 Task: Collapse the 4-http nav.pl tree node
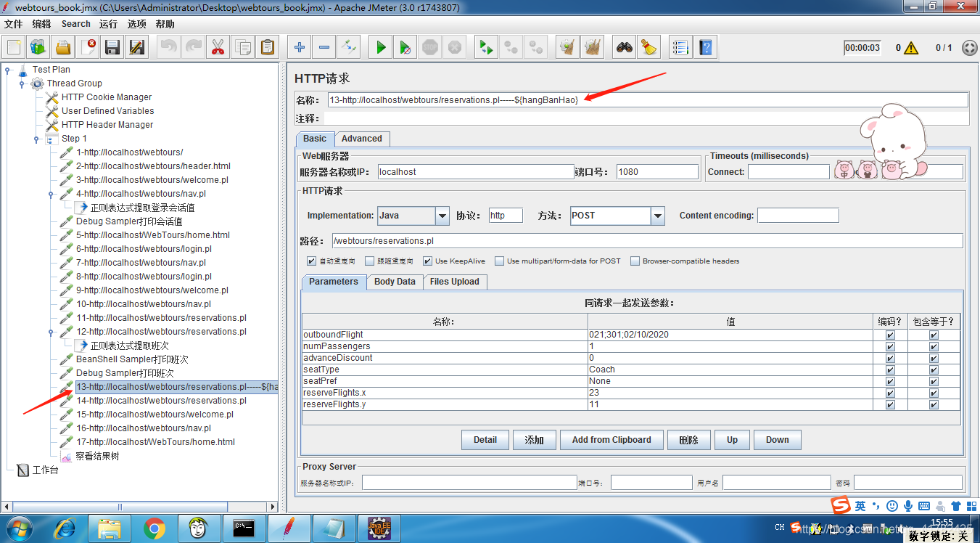click(52, 194)
